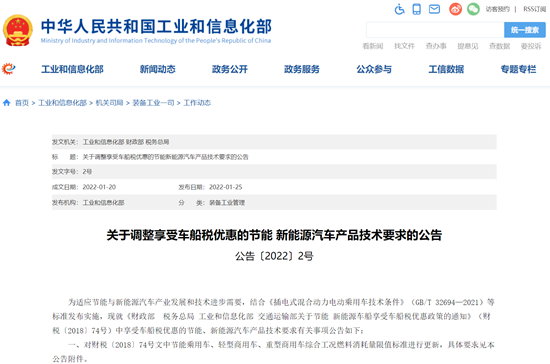Screen dimensions: 550x364
Task: Select the 查办事 quick link
Action: [x=436, y=46]
